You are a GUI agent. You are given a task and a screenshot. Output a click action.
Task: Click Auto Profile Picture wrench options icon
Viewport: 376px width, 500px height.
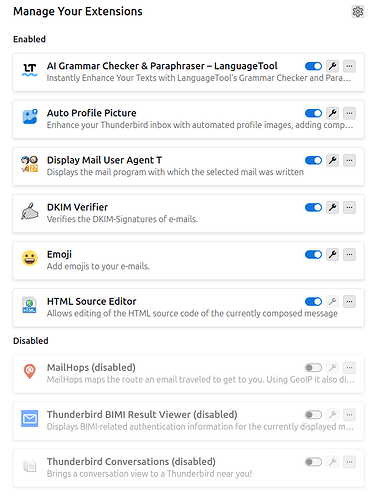point(332,113)
